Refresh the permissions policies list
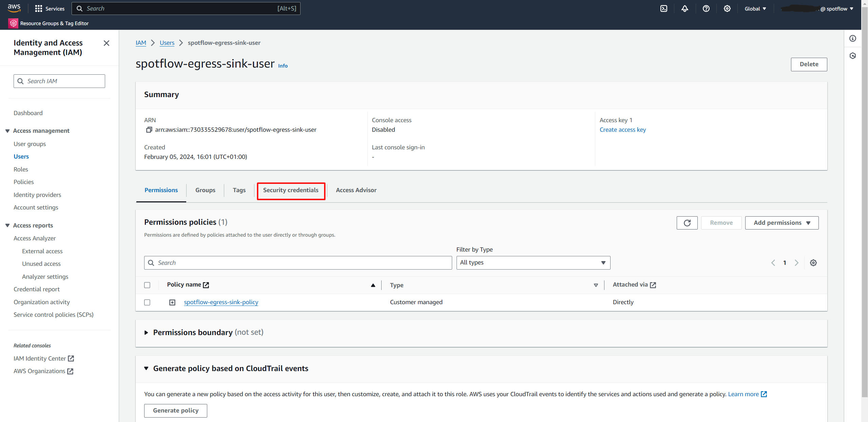 [x=687, y=223]
